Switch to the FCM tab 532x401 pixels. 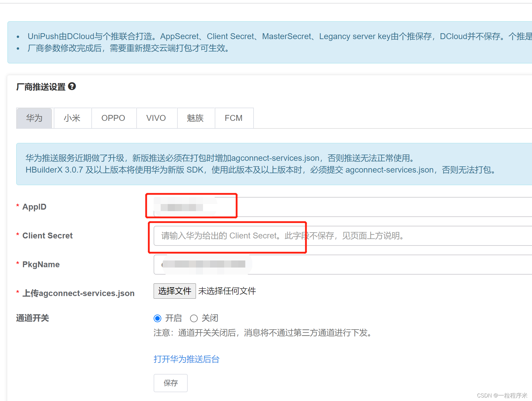[234, 118]
